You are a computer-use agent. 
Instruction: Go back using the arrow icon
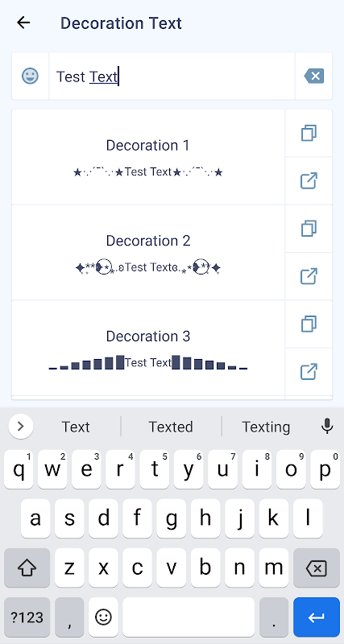pyautogui.click(x=23, y=23)
